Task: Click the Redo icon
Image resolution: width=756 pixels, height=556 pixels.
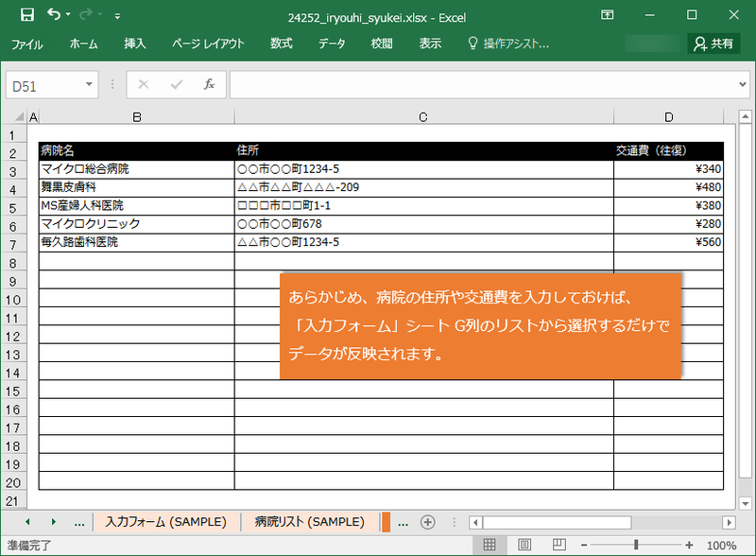Action: point(87,15)
